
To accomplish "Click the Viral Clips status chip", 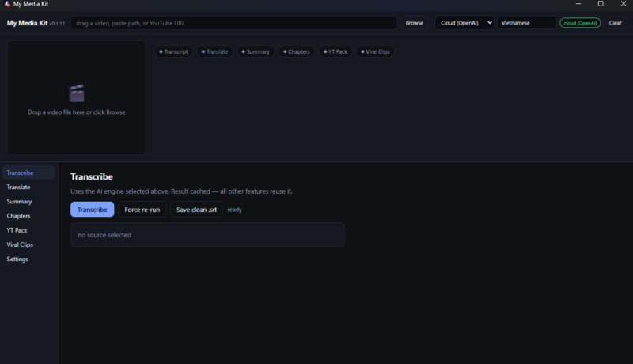I will [x=374, y=51].
